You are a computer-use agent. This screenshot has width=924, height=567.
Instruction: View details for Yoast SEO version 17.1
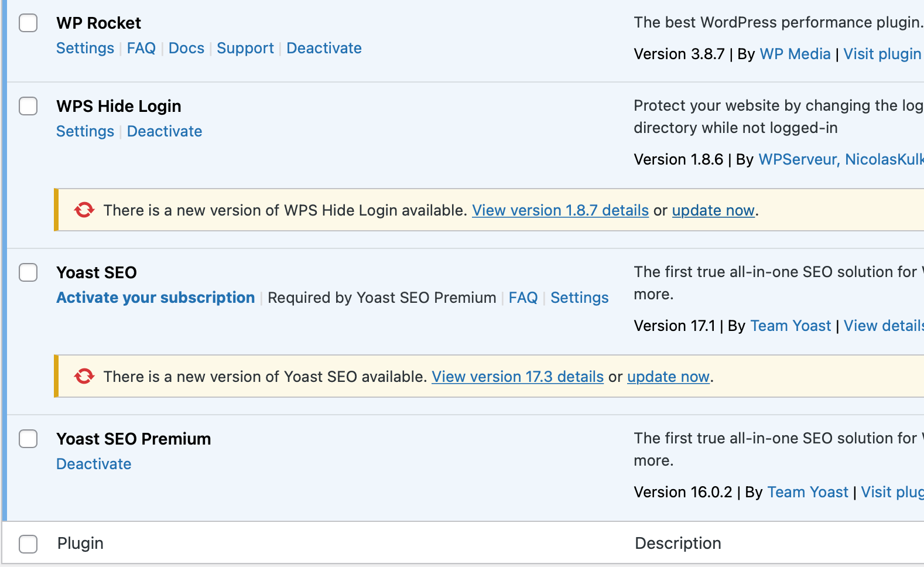point(884,326)
